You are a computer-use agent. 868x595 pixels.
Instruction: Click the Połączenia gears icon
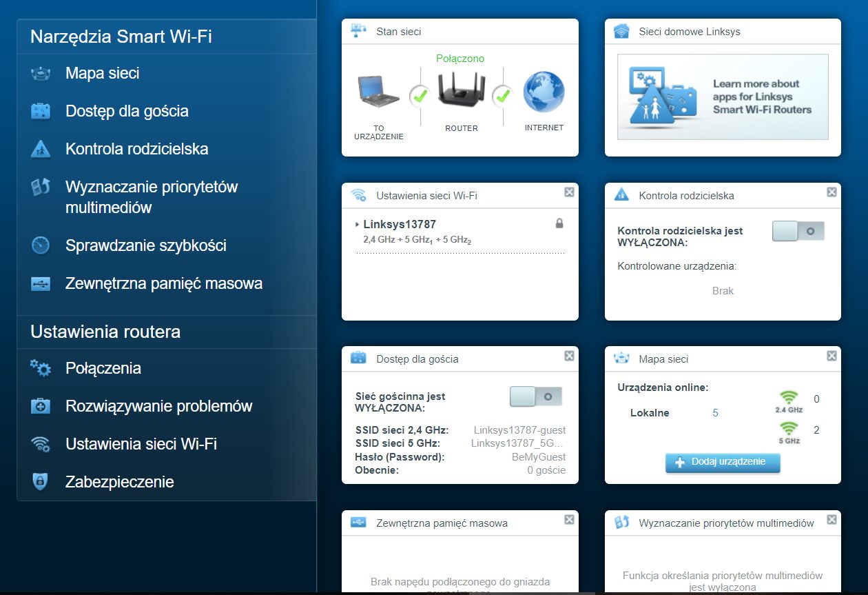pos(41,368)
